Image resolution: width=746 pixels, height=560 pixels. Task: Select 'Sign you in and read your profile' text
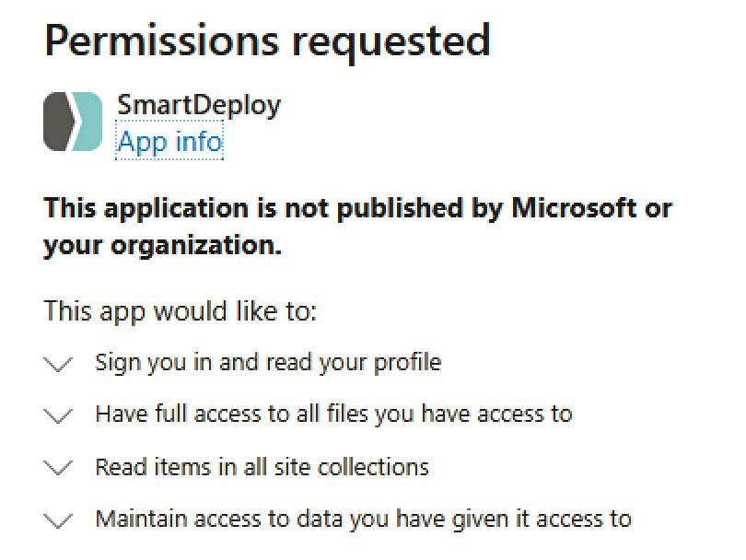(268, 363)
